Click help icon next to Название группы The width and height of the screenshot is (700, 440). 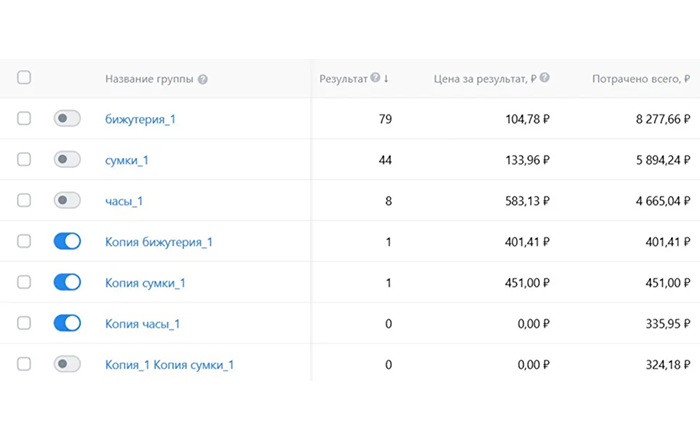203,79
